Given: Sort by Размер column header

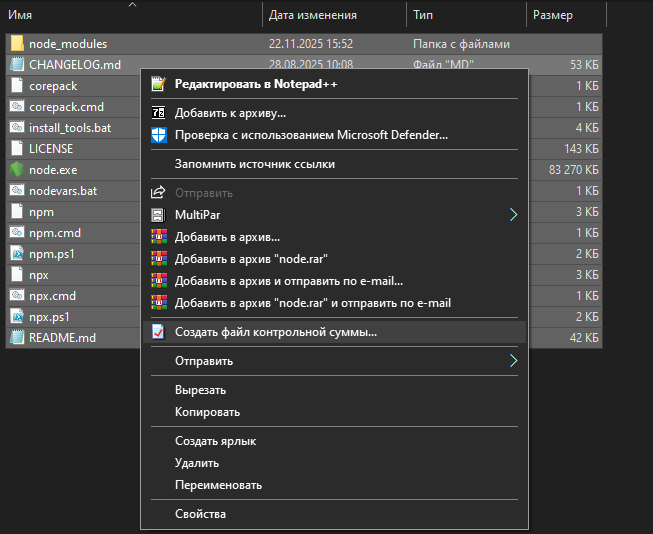Looking at the screenshot, I should [x=553, y=15].
